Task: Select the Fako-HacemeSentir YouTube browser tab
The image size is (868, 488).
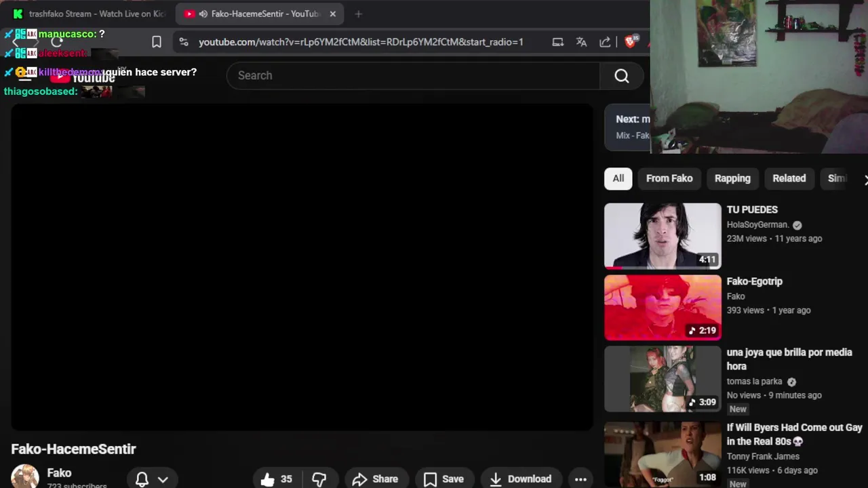Action: point(261,14)
